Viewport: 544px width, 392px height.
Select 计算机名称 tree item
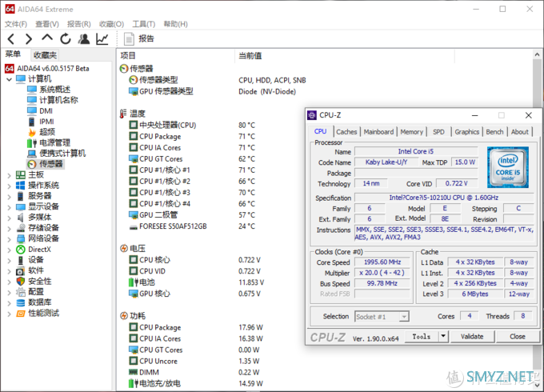click(58, 100)
